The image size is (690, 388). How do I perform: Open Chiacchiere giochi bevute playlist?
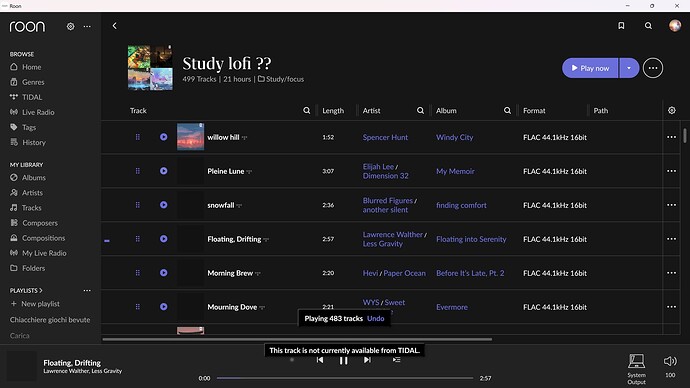point(50,320)
